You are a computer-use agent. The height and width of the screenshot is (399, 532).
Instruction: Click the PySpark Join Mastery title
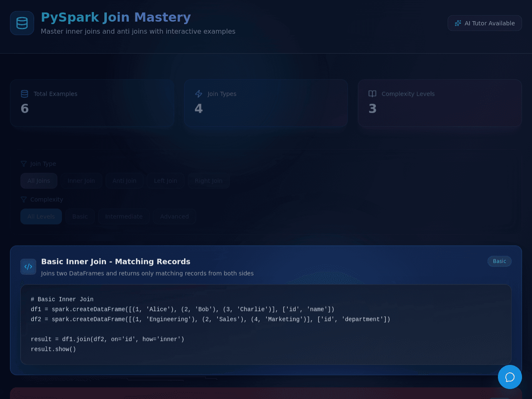click(116, 17)
